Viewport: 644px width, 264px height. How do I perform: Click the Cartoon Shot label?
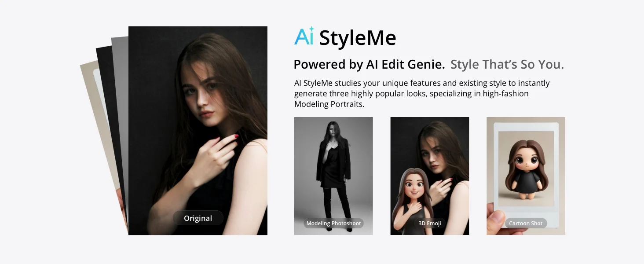pyautogui.click(x=526, y=224)
